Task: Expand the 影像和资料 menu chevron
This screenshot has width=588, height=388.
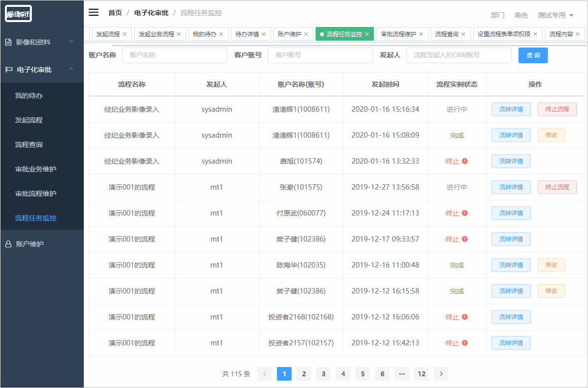Action: pyautogui.click(x=71, y=42)
